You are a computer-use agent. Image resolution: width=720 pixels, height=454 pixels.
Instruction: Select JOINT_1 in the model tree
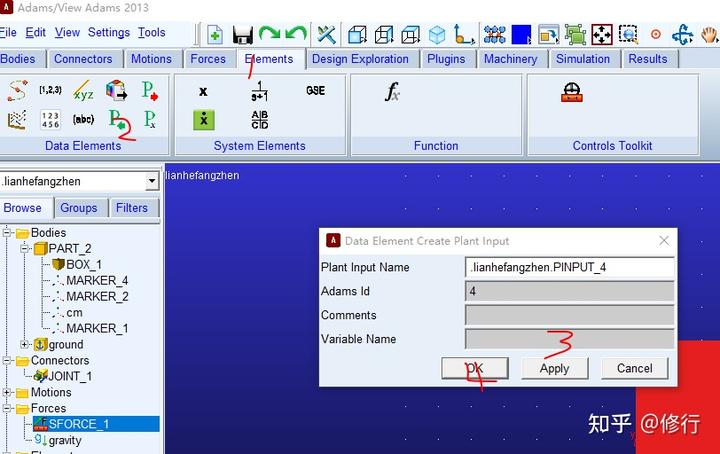63,376
